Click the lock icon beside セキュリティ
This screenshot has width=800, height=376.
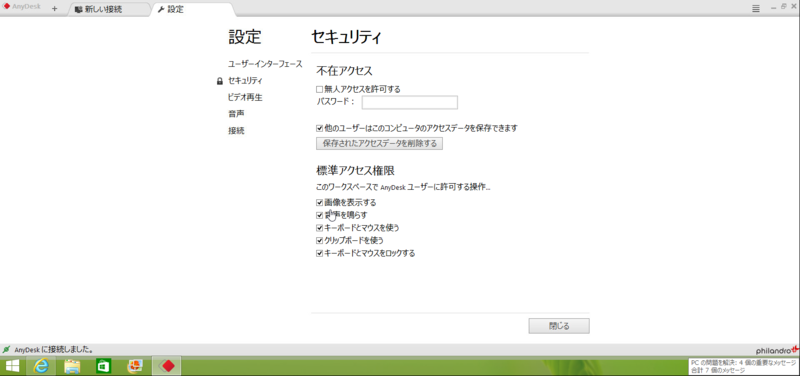[220, 81]
